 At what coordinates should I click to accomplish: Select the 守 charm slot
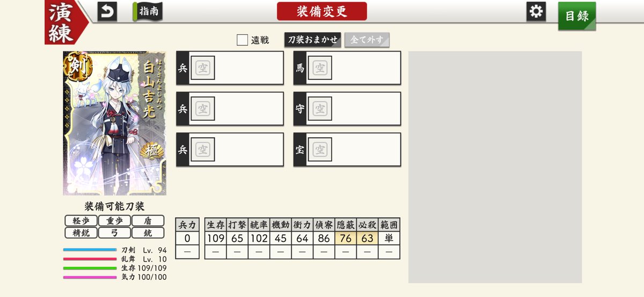point(347,109)
